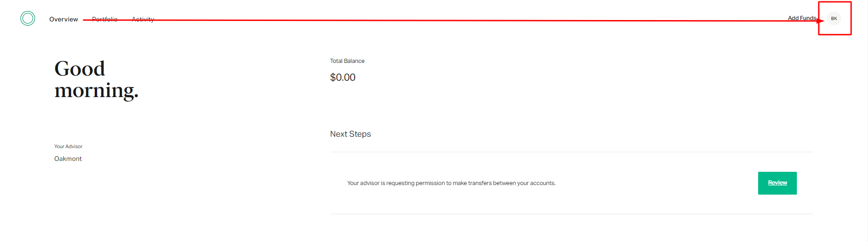The height and width of the screenshot is (242, 868).
Task: Go to the Activity tab
Action: pos(143,19)
